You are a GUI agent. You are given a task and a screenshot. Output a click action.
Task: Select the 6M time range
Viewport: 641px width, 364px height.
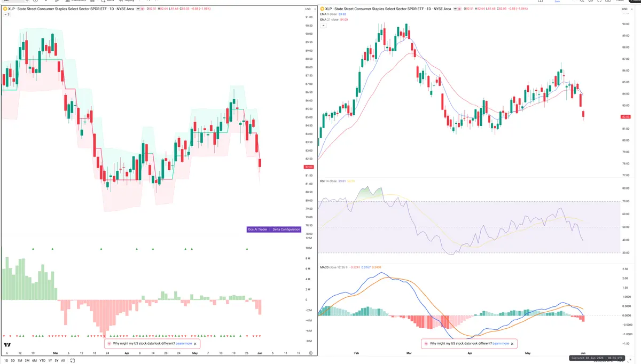coord(34,361)
